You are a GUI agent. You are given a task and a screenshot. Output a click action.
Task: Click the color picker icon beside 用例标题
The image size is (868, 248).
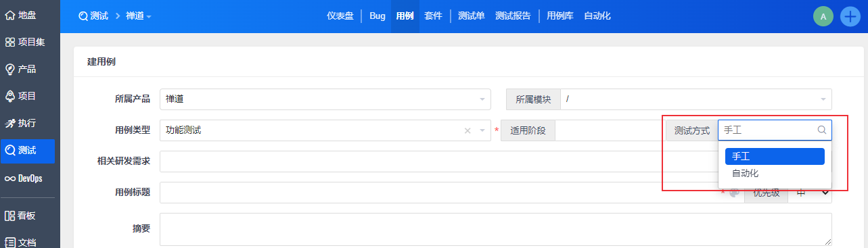coord(734,193)
